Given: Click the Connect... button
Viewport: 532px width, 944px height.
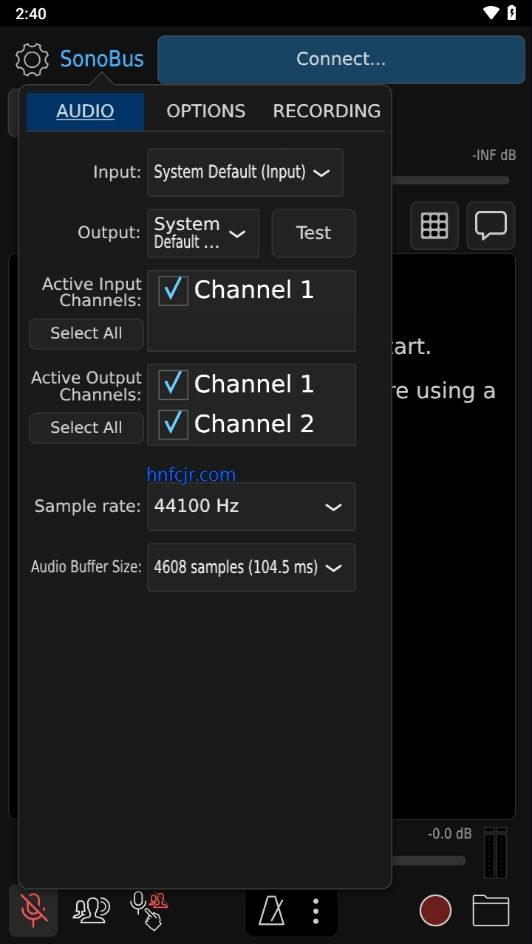Looking at the screenshot, I should [341, 59].
